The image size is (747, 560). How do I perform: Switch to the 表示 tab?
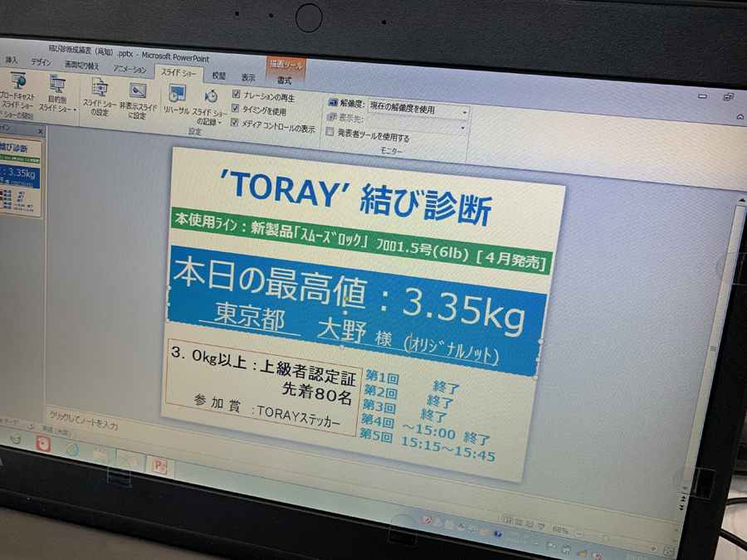(x=247, y=78)
